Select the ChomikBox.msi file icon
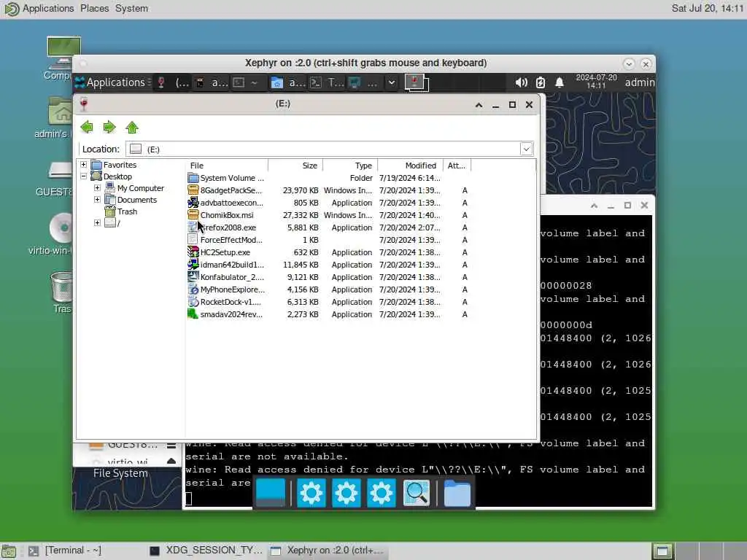This screenshot has height=560, width=747. pos(193,215)
